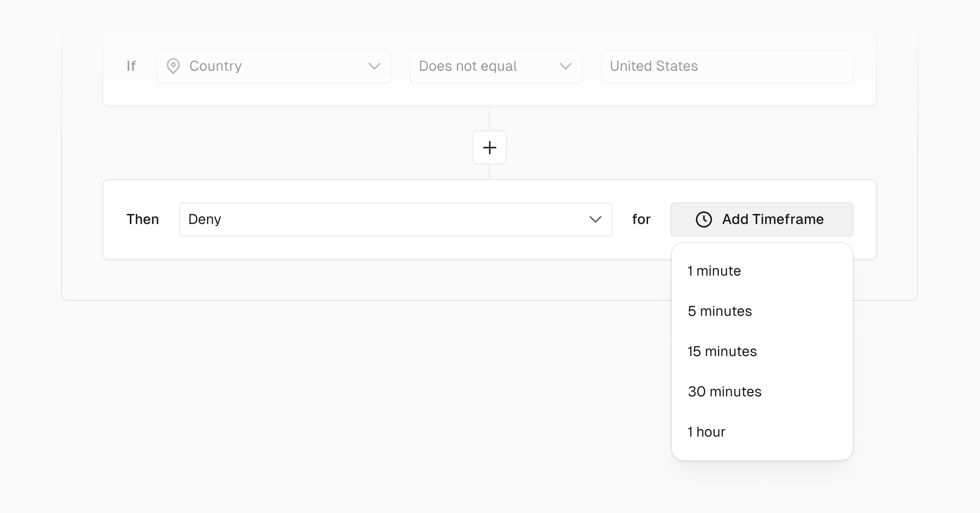
Task: Click the plus icon to add condition
Action: 490,147
